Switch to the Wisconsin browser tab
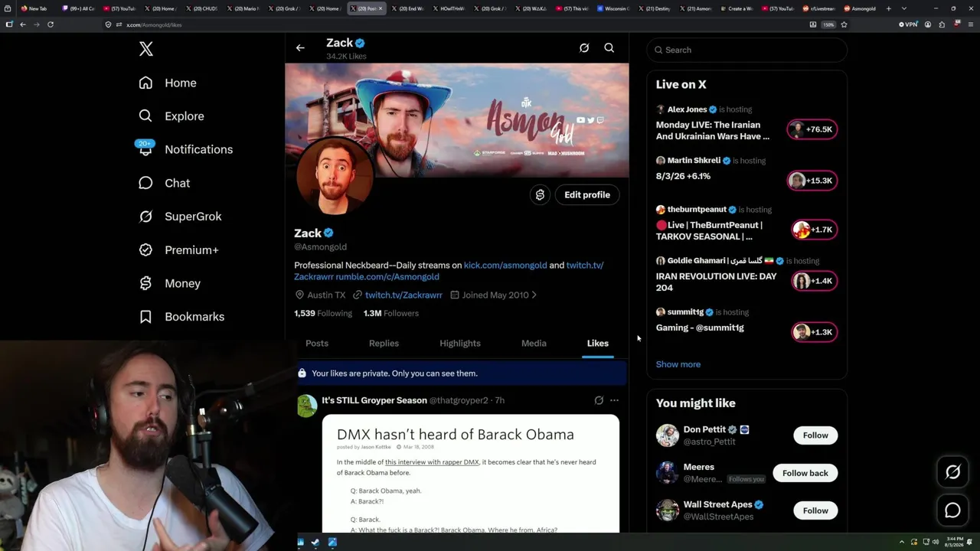 (x=616, y=8)
